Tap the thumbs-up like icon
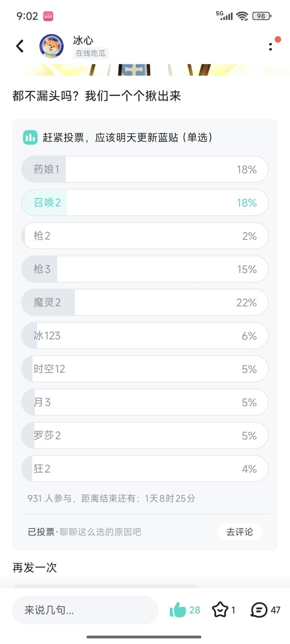Viewport: 290px width, 644px height. click(x=178, y=610)
